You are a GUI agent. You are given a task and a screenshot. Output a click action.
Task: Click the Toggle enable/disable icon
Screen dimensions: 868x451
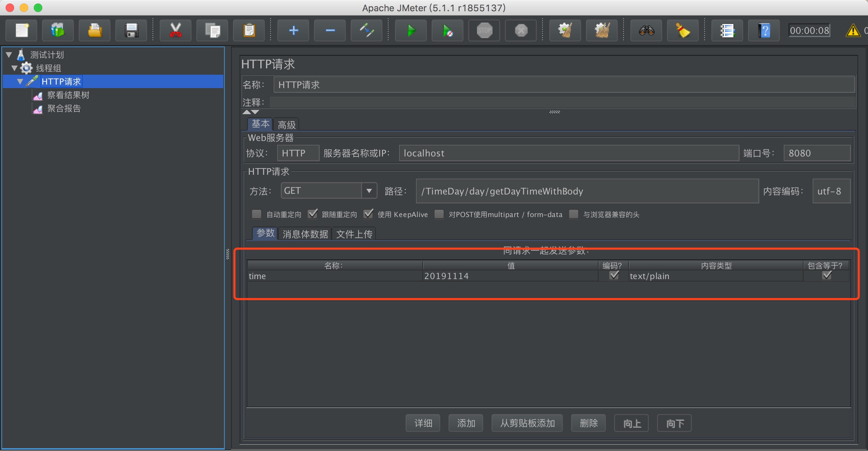tap(366, 30)
